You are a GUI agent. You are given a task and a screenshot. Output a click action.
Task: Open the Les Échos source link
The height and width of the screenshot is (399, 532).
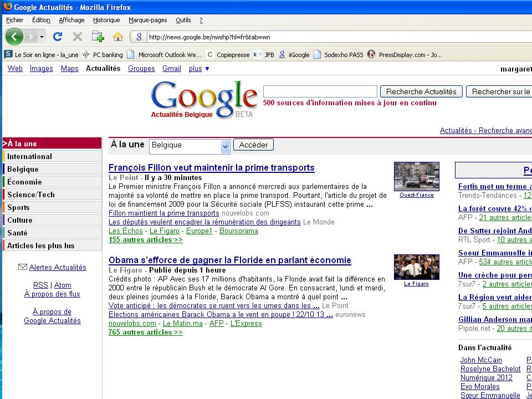pos(126,231)
